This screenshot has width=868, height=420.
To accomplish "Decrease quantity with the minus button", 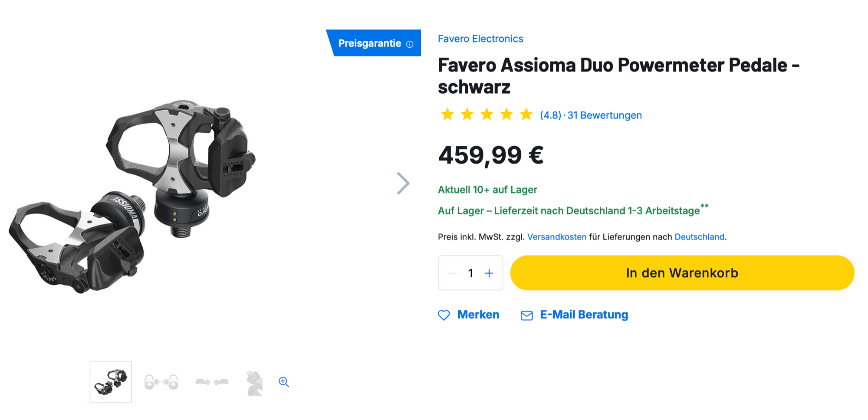I will pos(452,273).
